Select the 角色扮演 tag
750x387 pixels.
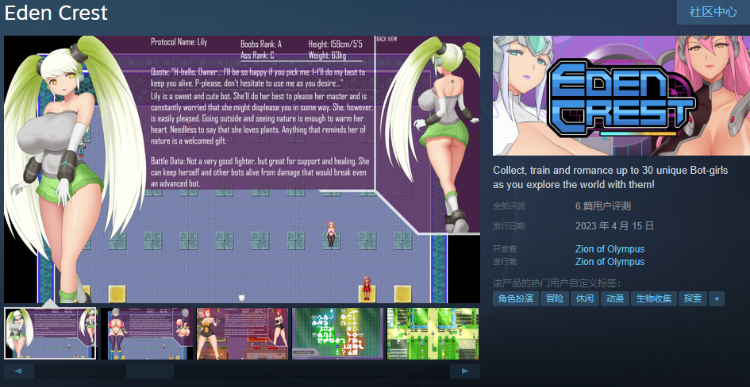[x=516, y=299]
